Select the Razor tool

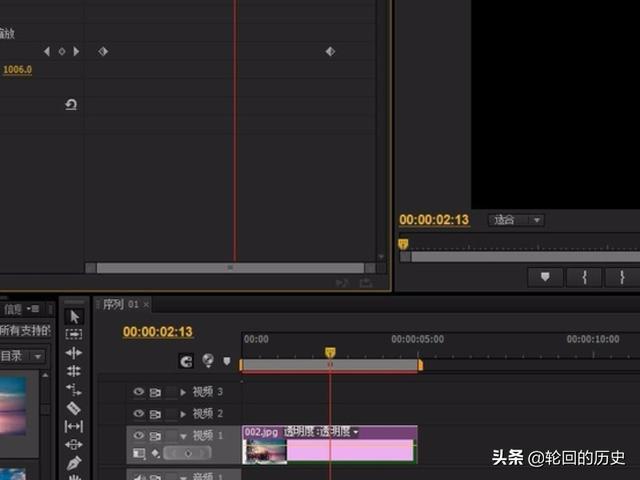coord(74,408)
